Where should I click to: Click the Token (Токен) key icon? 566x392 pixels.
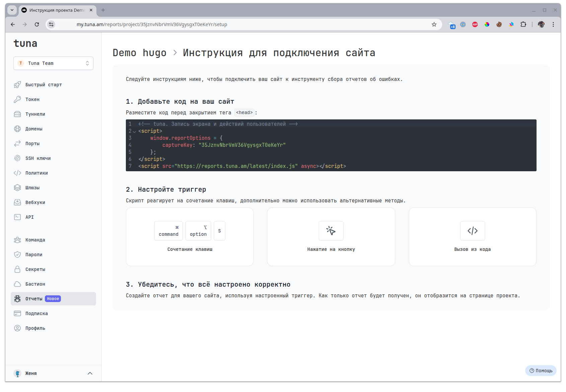17,99
